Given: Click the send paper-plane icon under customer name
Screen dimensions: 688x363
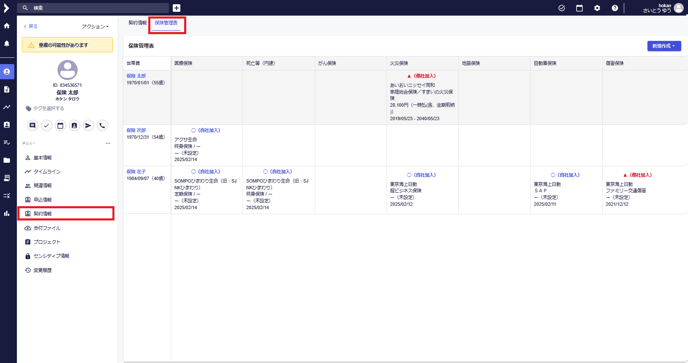Looking at the screenshot, I should (88, 126).
